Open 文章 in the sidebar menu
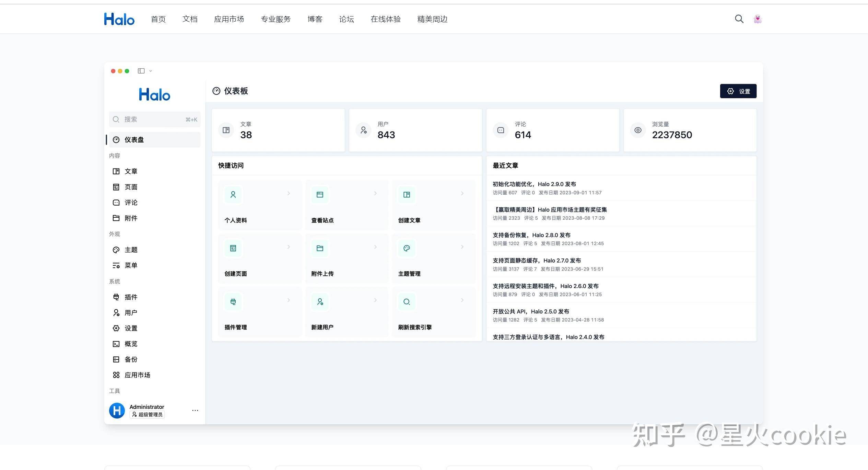This screenshot has height=470, width=868. pyautogui.click(x=155, y=171)
